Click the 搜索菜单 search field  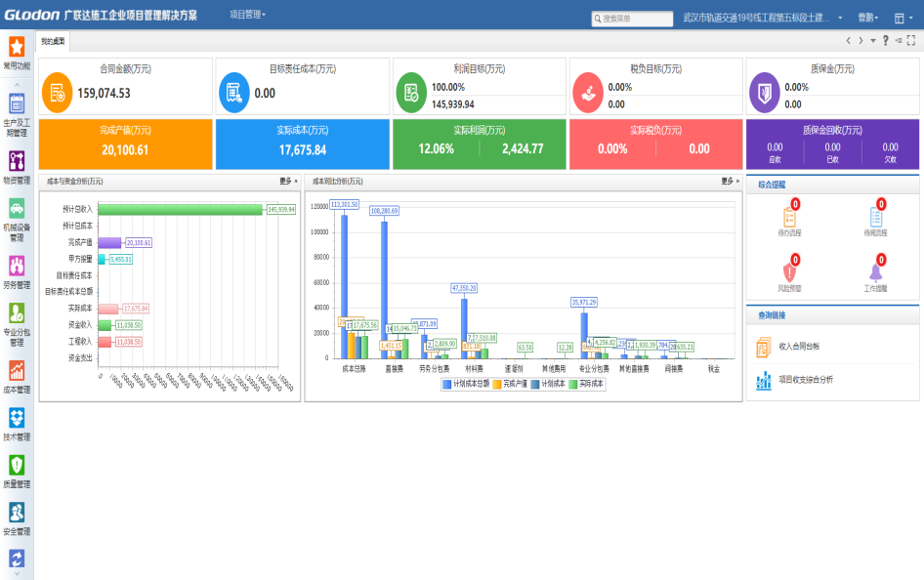tap(633, 18)
